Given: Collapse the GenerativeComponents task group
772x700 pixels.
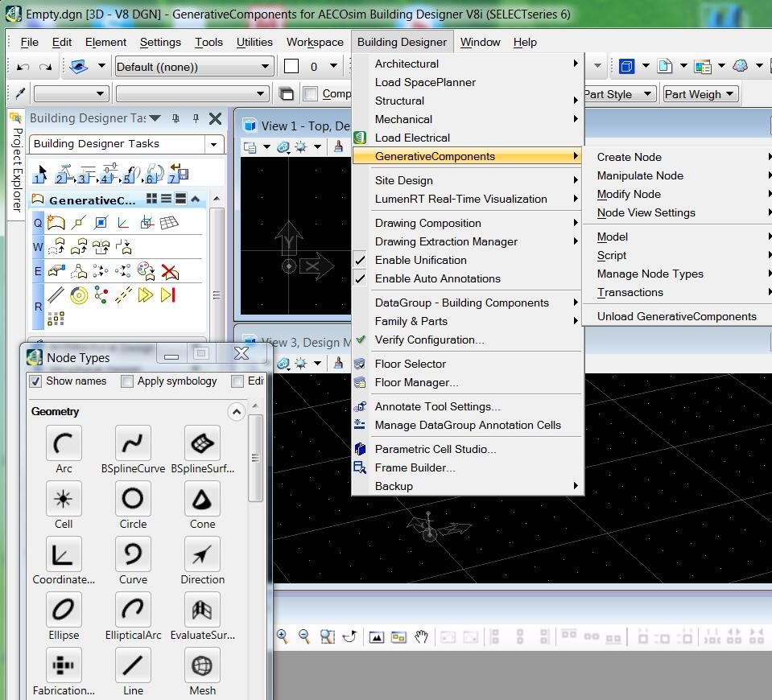Looking at the screenshot, I should tap(196, 199).
